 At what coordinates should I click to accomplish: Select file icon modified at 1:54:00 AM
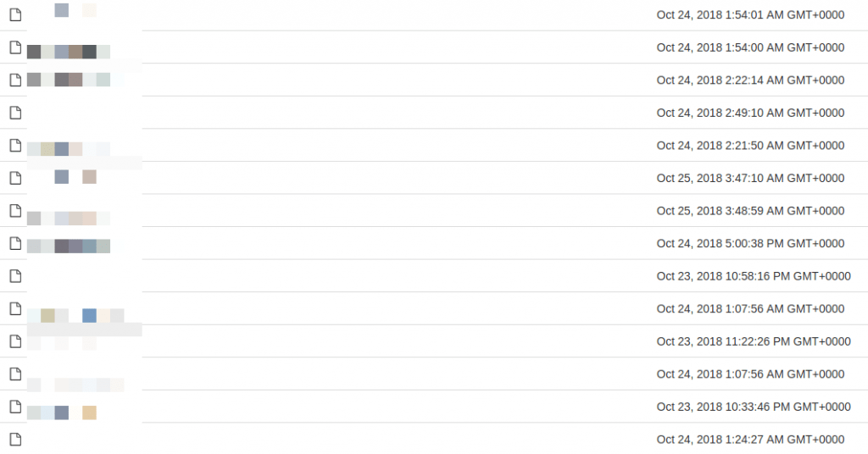[x=14, y=47]
